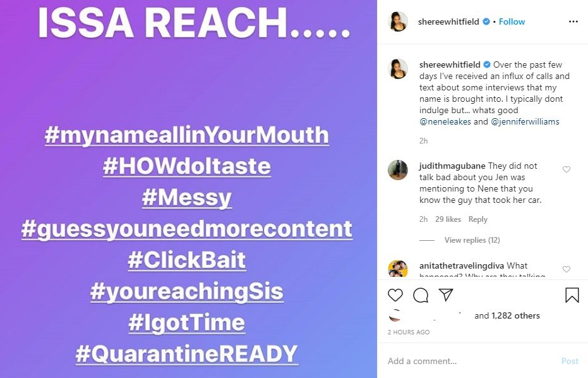Open the @neneleakes mention

(445, 121)
